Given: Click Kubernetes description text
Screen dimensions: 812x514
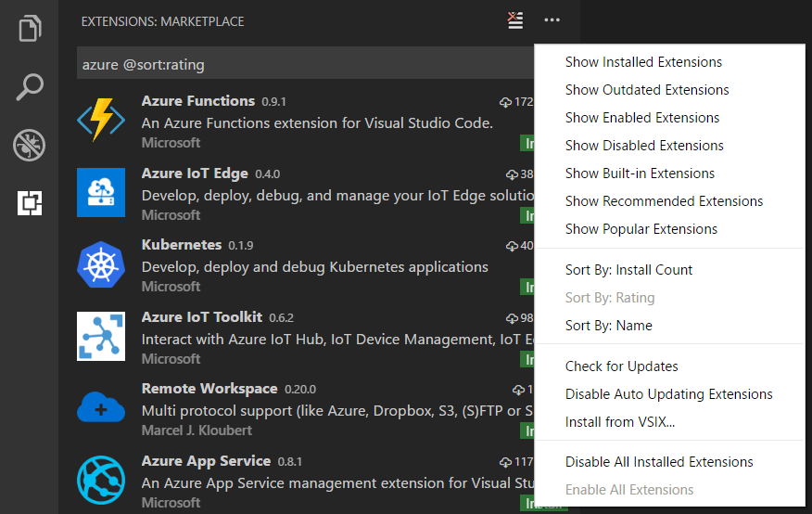Looking at the screenshot, I should point(315,267).
